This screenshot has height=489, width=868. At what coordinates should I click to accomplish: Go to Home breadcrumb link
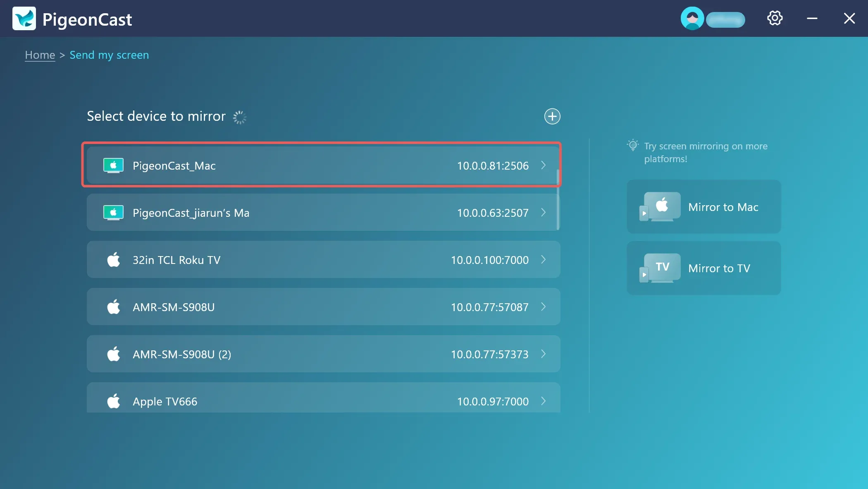click(40, 55)
